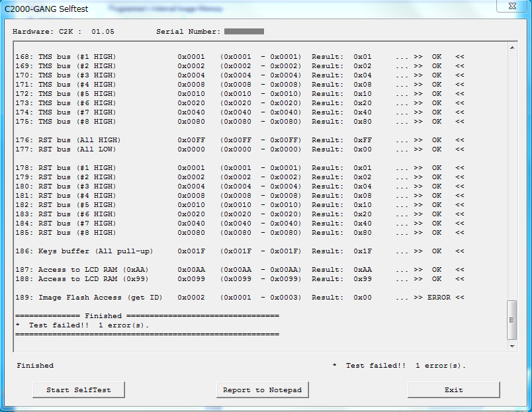Screen dimensions: 532x412
Task: Open Report to Notepad
Action: [x=262, y=390]
